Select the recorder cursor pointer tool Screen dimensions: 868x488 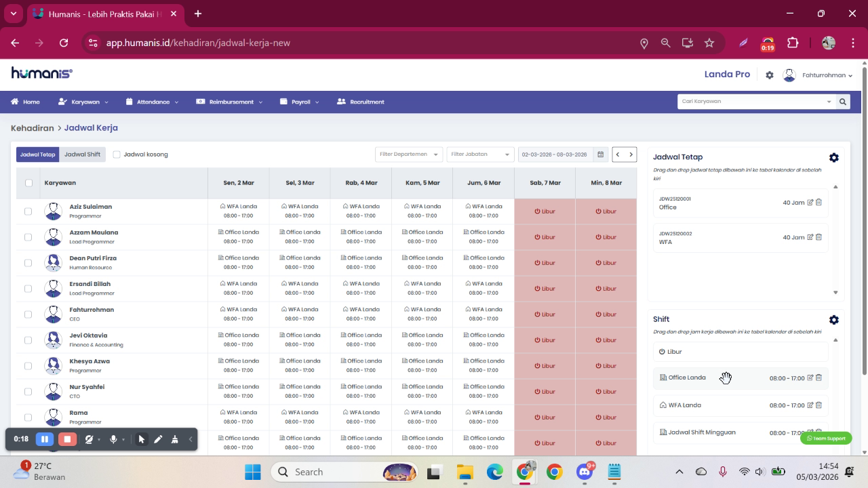tap(141, 439)
